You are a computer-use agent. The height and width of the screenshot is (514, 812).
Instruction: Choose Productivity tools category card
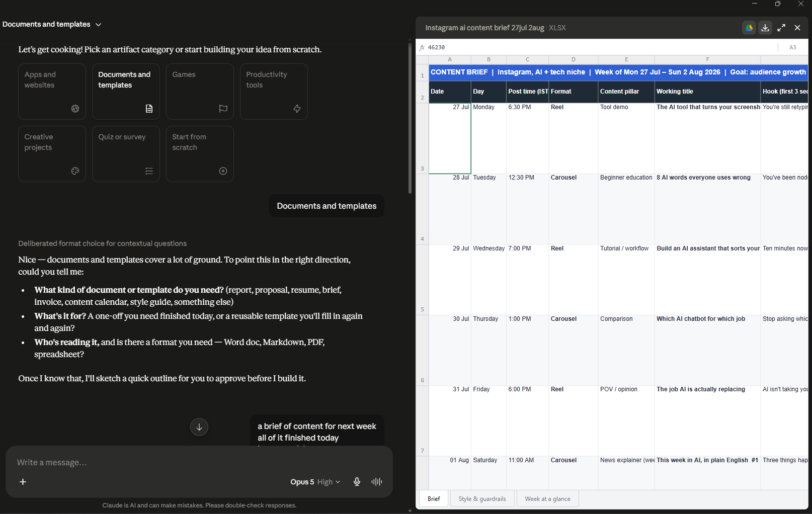tap(274, 92)
